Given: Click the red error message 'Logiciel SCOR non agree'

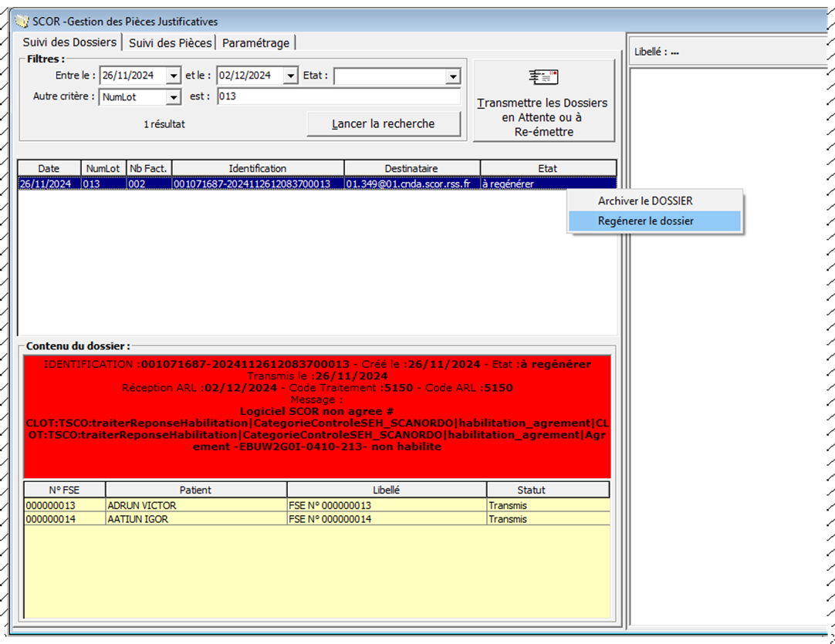Looking at the screenshot, I should coord(316,411).
